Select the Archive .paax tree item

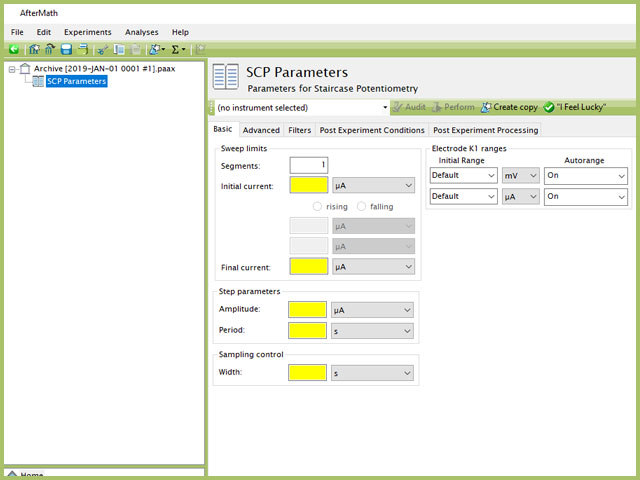[104, 69]
